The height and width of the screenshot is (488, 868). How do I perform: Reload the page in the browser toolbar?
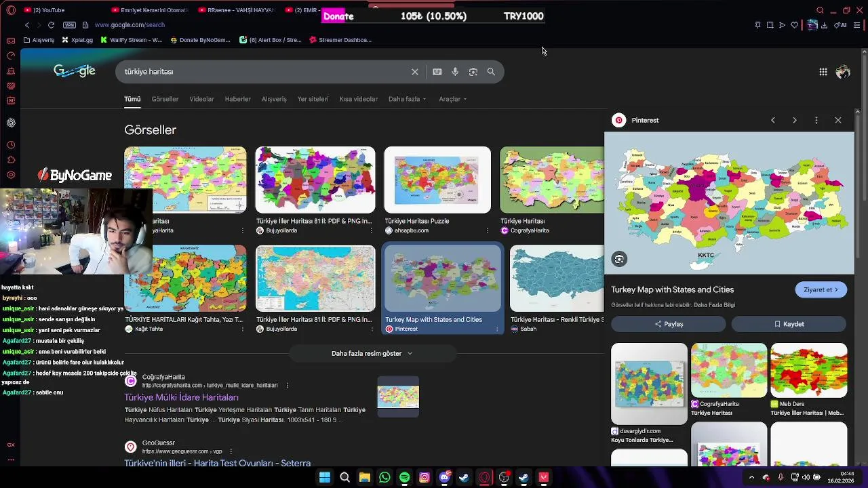[x=51, y=25]
